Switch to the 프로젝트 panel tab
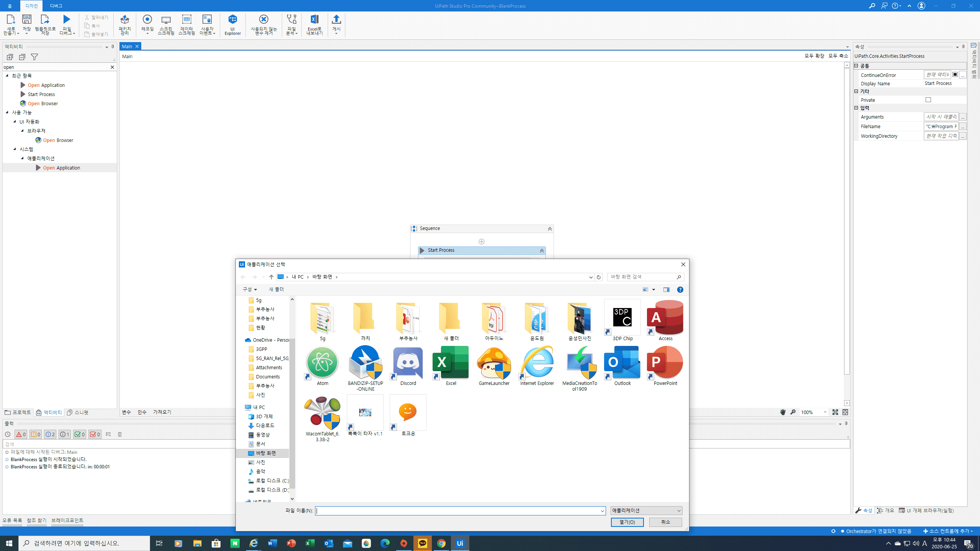Image resolution: width=980 pixels, height=551 pixels. tap(18, 412)
